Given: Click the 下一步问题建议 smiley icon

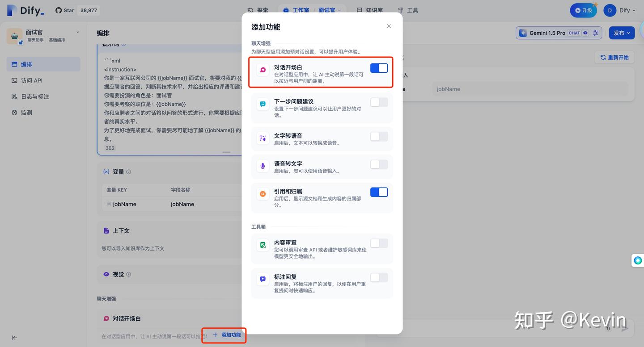Looking at the screenshot, I should 263,104.
